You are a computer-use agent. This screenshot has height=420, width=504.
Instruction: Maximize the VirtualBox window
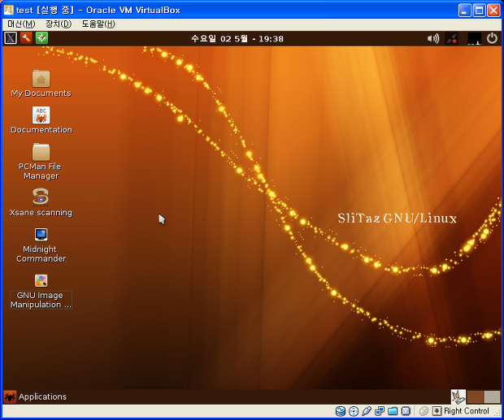click(x=480, y=11)
